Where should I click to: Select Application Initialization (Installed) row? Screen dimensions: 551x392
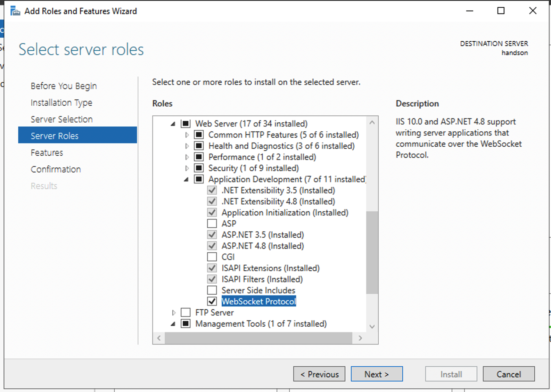[x=285, y=212]
